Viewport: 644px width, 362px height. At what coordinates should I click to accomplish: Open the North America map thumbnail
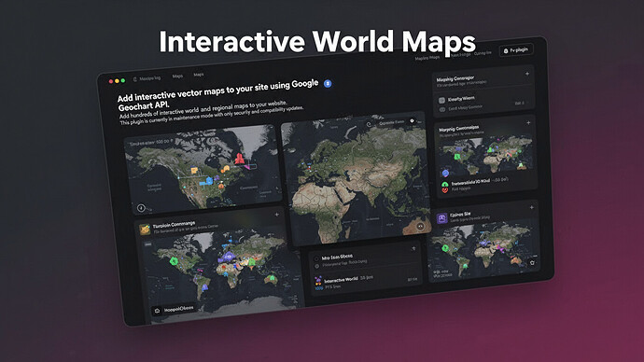(x=203, y=169)
